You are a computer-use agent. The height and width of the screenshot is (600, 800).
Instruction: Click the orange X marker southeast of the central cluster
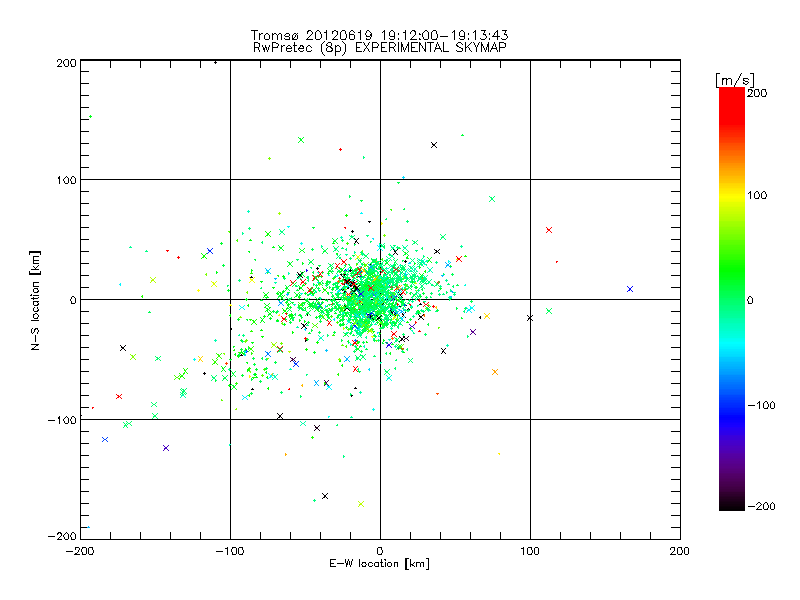click(x=494, y=372)
